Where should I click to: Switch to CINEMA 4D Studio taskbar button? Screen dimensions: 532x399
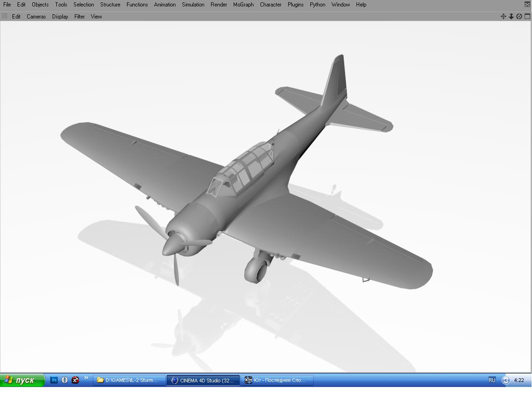click(203, 380)
